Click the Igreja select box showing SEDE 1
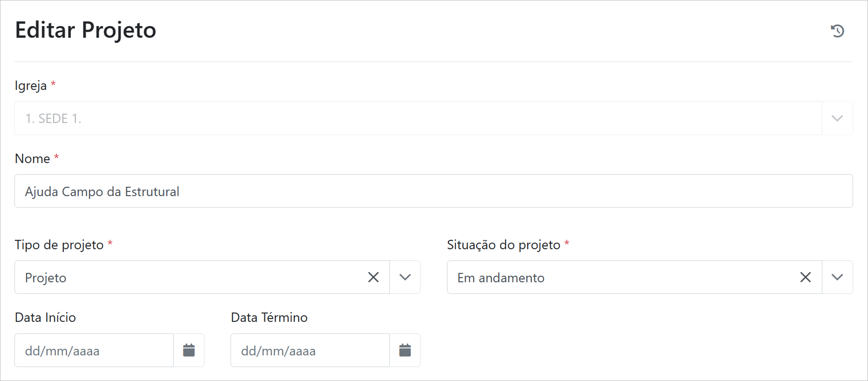 tap(418, 118)
